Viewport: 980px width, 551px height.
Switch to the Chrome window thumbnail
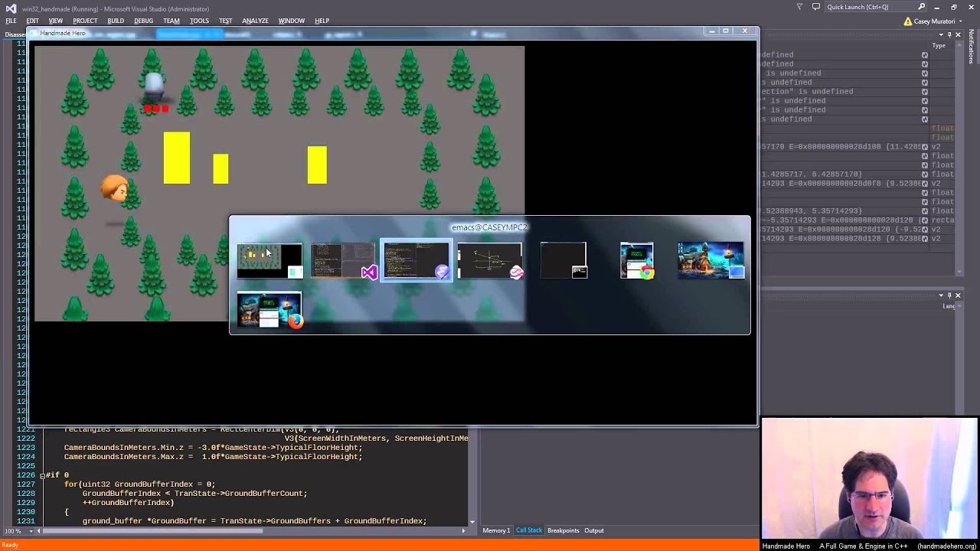[x=637, y=261]
